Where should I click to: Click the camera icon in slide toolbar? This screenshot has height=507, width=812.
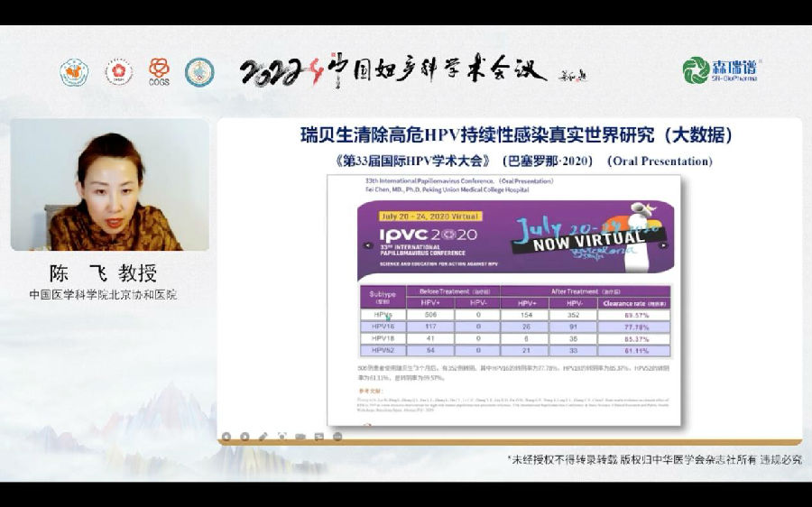point(300,437)
